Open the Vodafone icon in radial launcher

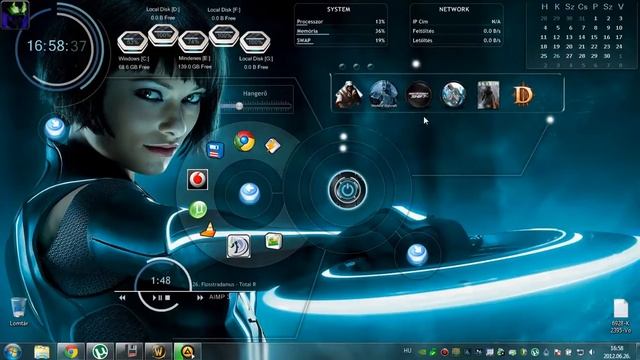(x=198, y=179)
